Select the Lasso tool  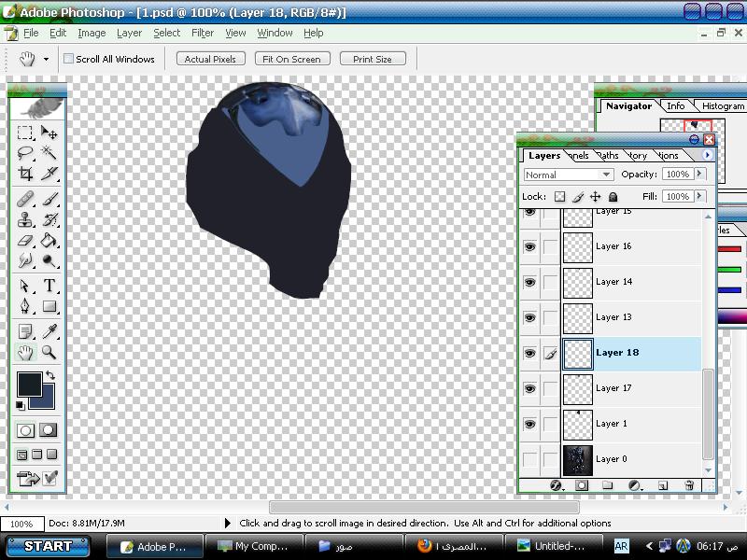click(x=26, y=154)
